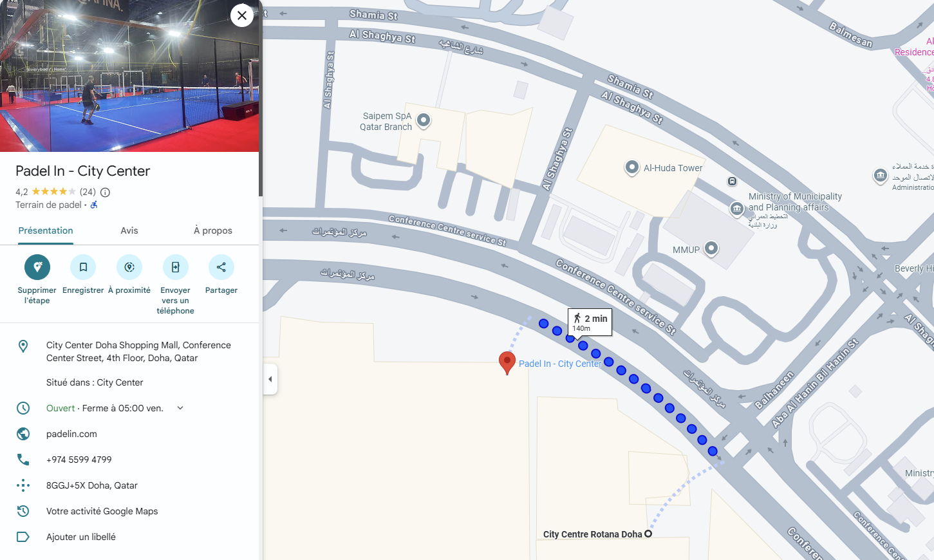
Task: Click Envoyer vers un téléphone icon
Action: tap(175, 267)
